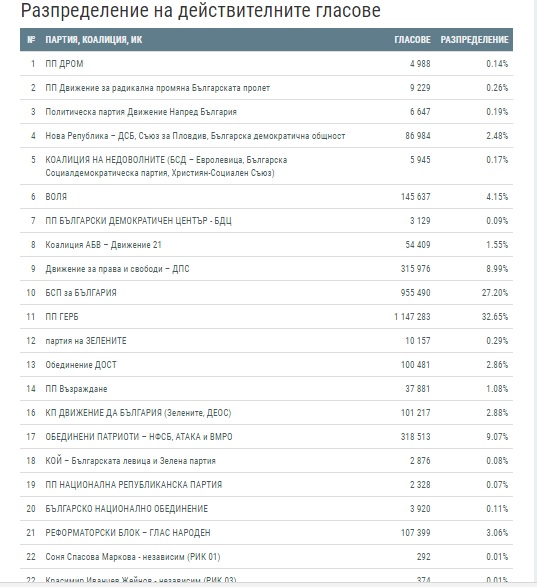Image resolution: width=537 pixels, height=587 pixels.
Task: Click the Нова Република – ДСБ coalition row
Action: tap(266, 136)
